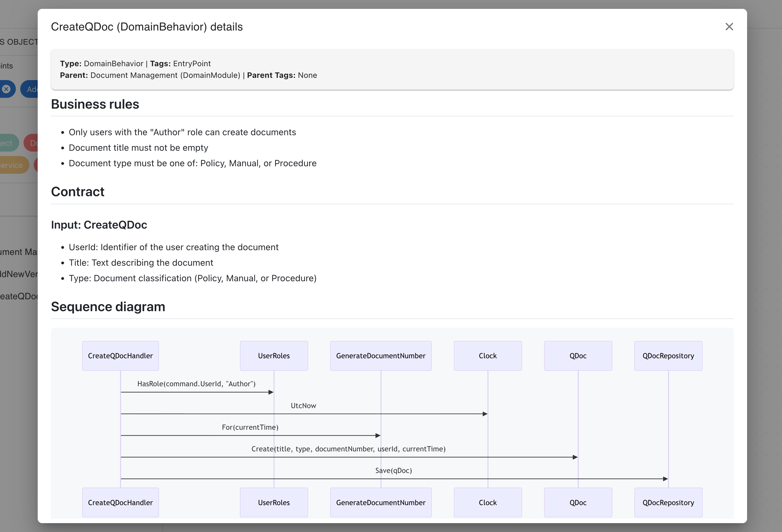This screenshot has height=532, width=782.
Task: Click the partially visible blue Add chip
Action: (30, 89)
